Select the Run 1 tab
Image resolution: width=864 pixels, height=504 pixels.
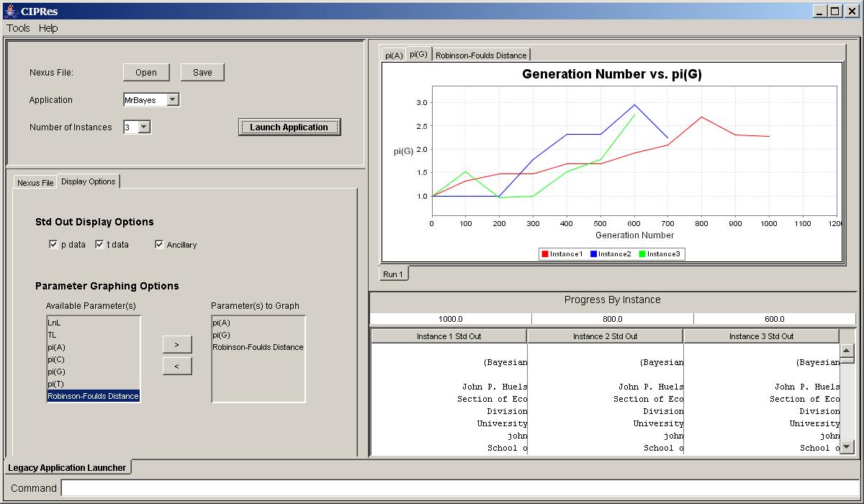coord(394,274)
